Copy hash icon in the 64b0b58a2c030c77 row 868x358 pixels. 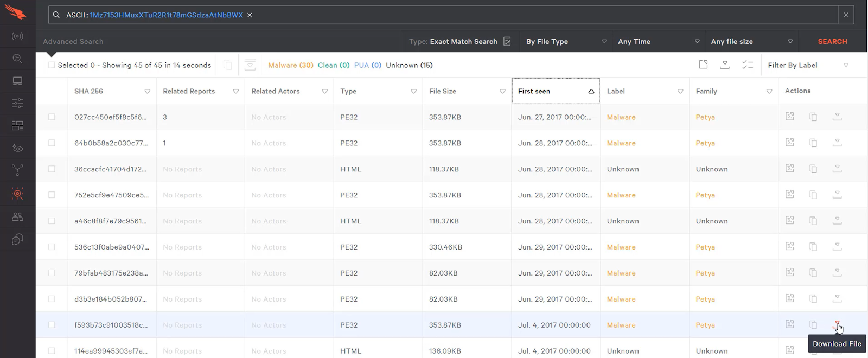tap(813, 143)
